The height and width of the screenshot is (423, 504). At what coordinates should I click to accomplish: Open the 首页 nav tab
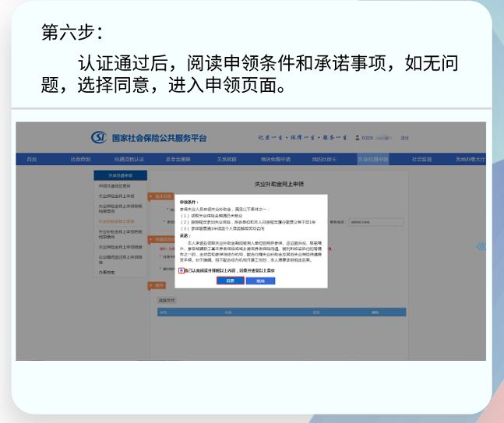click(31, 159)
